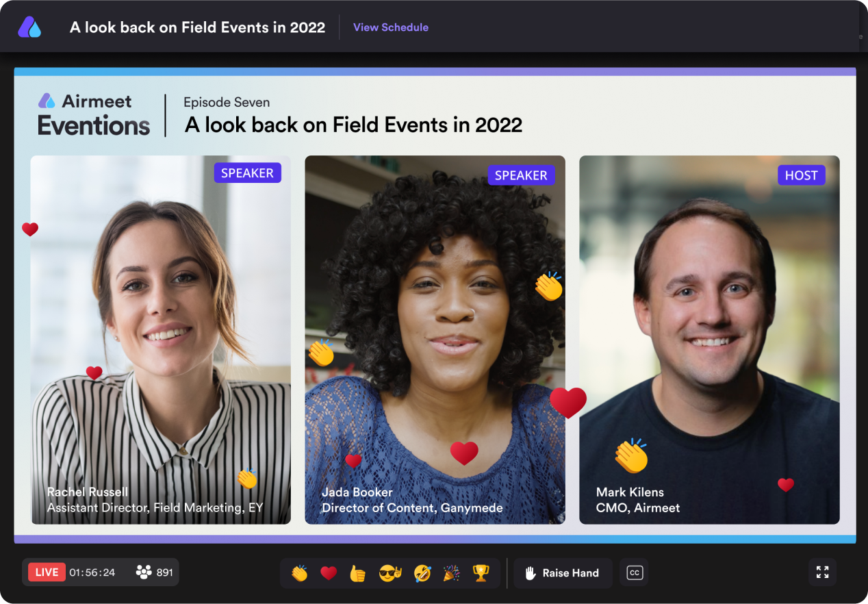Click the Airmeet logo in header
Viewport: 868px width, 604px height.
[x=29, y=27]
